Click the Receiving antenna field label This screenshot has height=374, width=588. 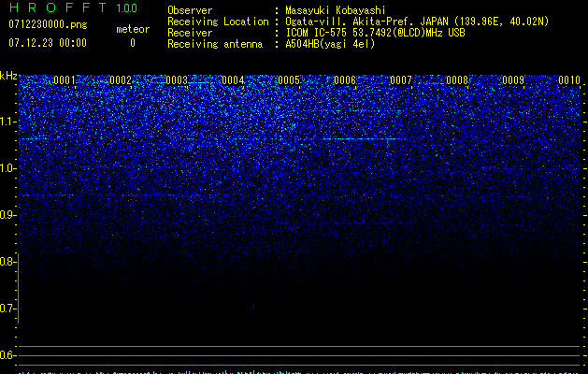215,44
